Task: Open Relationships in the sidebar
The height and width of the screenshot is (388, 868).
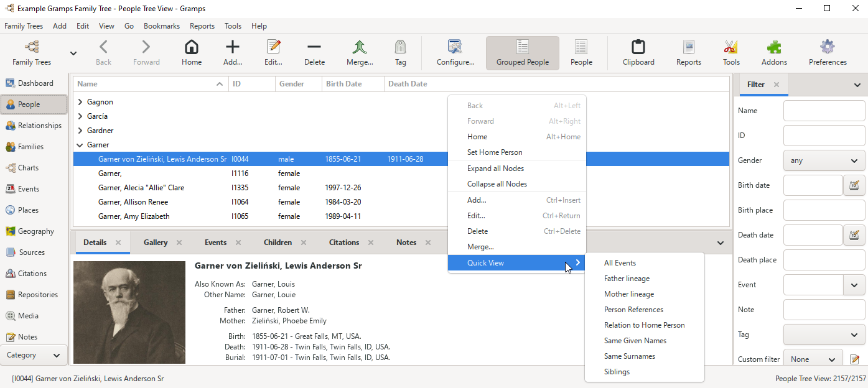Action: pyautogui.click(x=34, y=126)
